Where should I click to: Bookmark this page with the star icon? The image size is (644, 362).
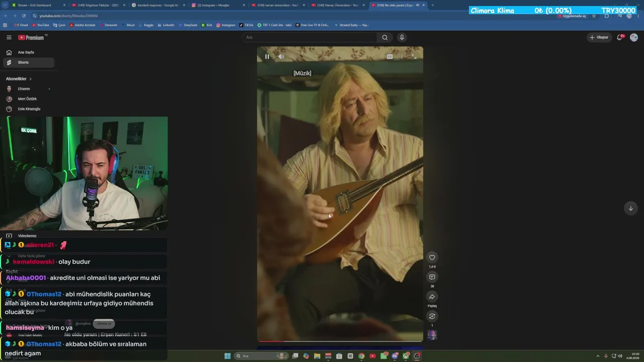[594, 16]
